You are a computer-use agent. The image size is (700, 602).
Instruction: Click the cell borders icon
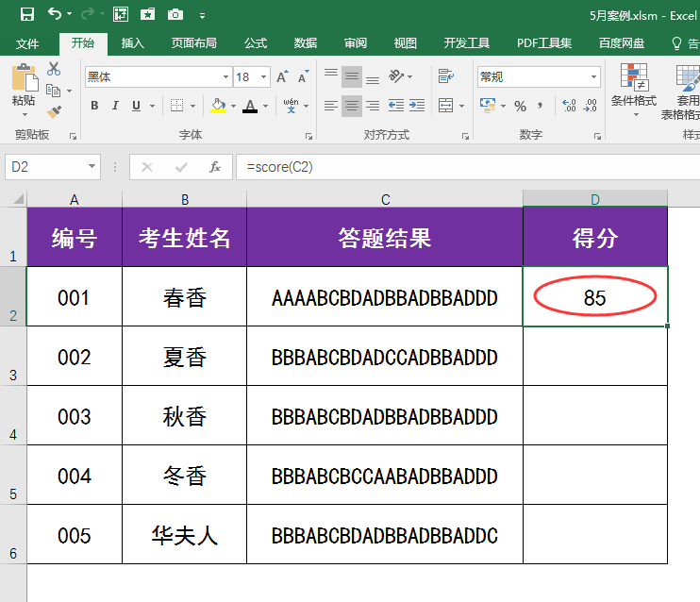point(176,106)
